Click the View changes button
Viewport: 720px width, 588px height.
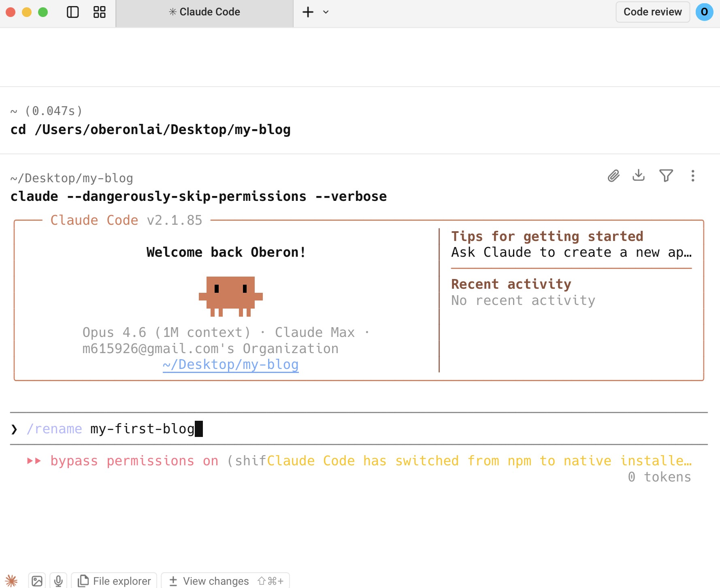pos(225,581)
